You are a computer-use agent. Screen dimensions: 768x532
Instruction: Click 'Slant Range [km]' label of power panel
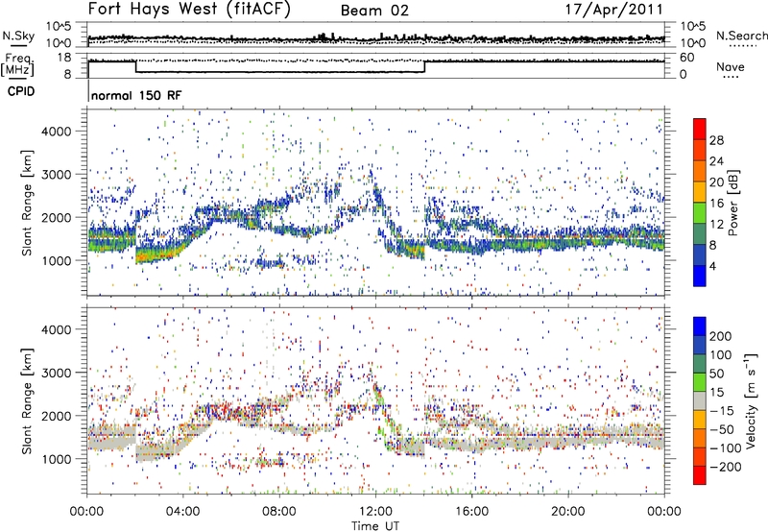click(x=27, y=203)
